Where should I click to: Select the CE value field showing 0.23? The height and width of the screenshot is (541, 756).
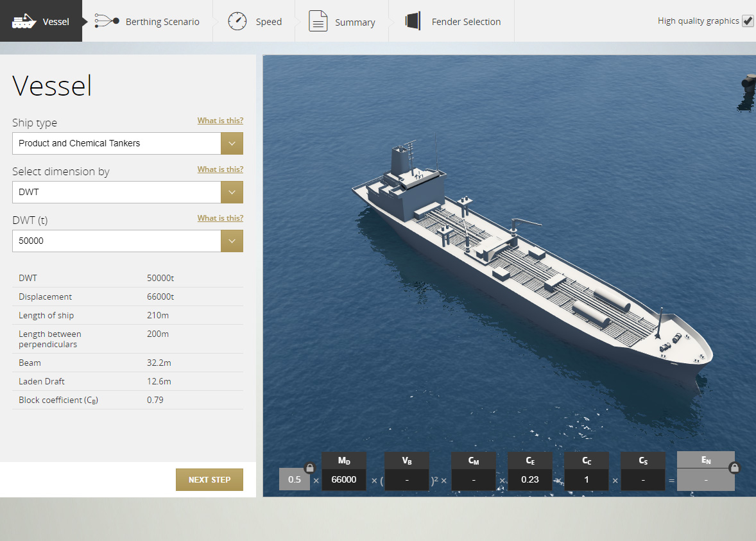[530, 480]
